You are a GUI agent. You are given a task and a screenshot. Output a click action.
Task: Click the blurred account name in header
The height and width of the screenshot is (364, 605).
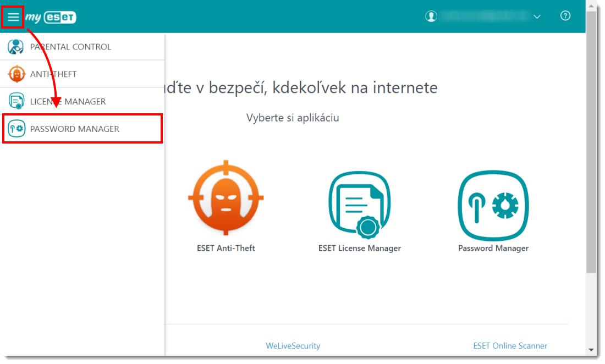483,16
